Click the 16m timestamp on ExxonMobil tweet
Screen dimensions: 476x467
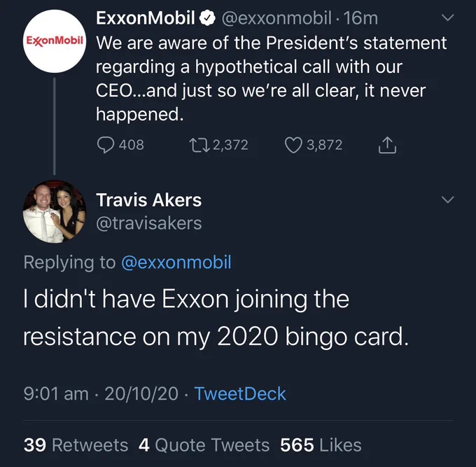point(360,18)
